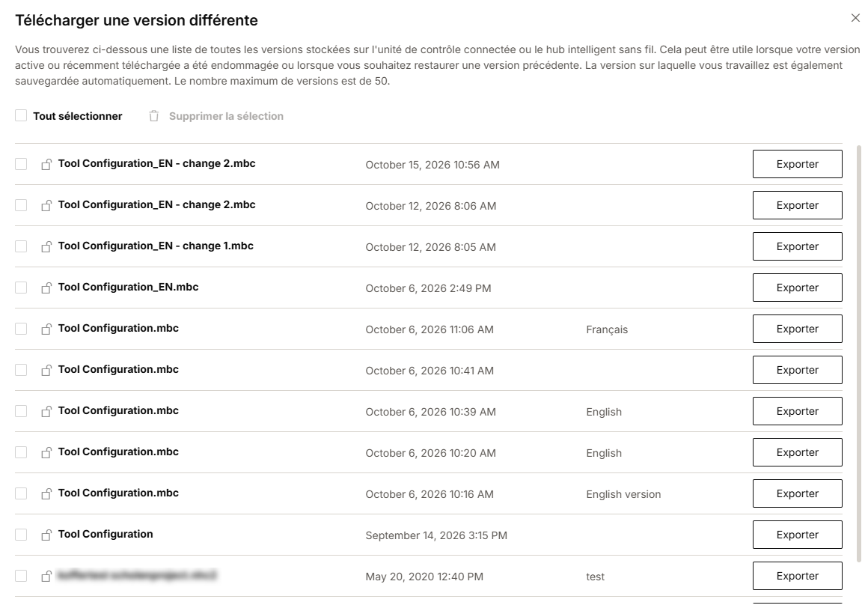Check the box for Tool Configuration_EN - change 1.mbc

click(21, 246)
